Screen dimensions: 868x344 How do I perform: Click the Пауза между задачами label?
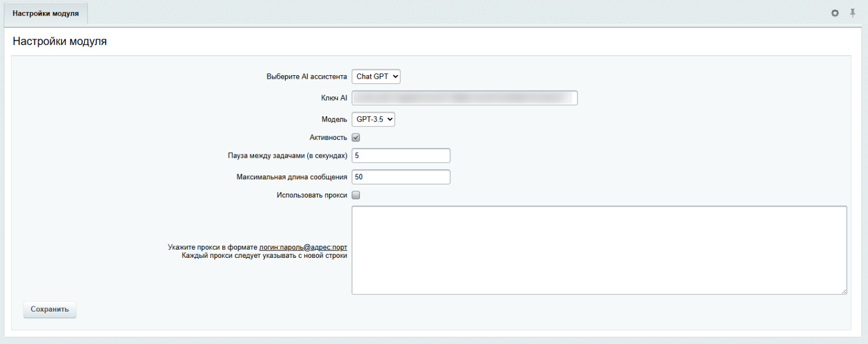click(288, 156)
